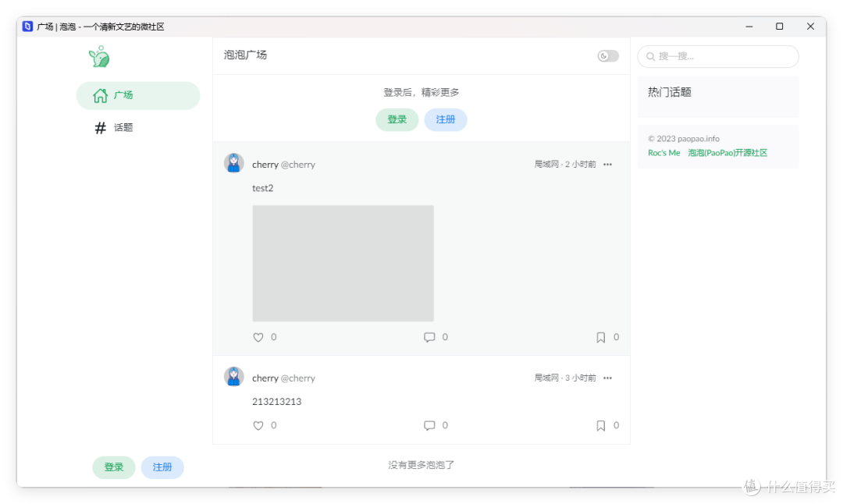Open more options for test2 post
843x504 pixels.
coord(607,165)
